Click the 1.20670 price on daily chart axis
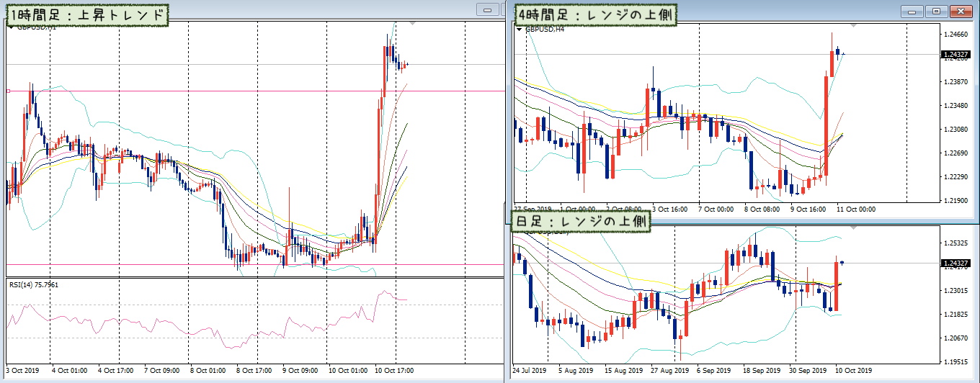Image resolution: width=980 pixels, height=383 pixels. (955, 338)
